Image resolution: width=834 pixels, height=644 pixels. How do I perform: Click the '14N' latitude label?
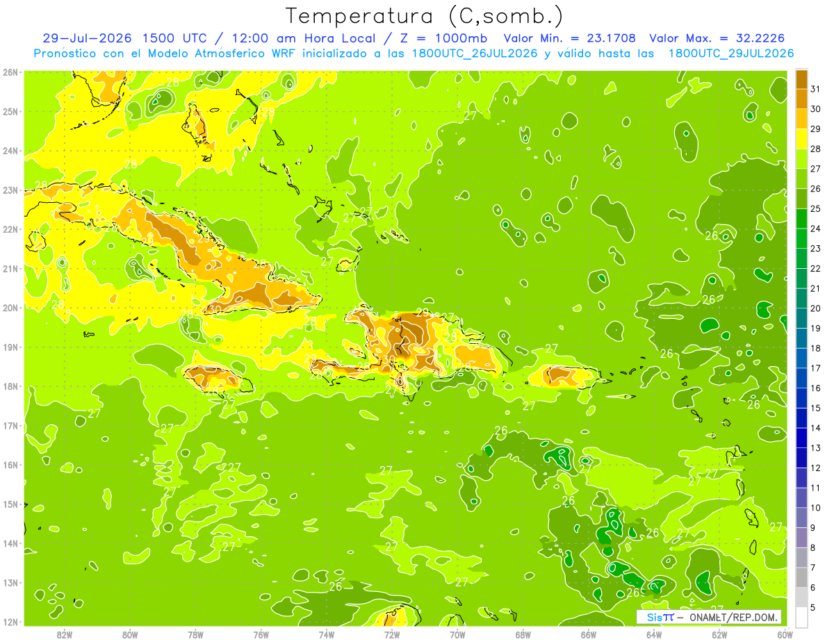click(x=10, y=543)
